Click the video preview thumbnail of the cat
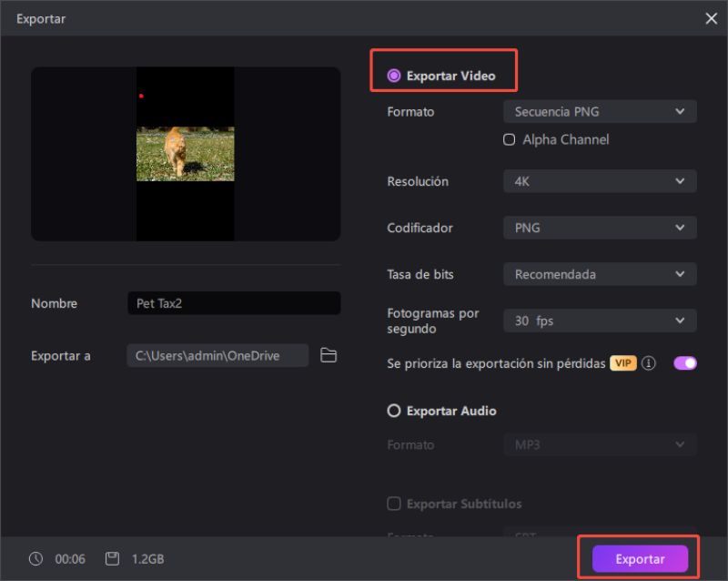728x581 pixels. pos(186,154)
